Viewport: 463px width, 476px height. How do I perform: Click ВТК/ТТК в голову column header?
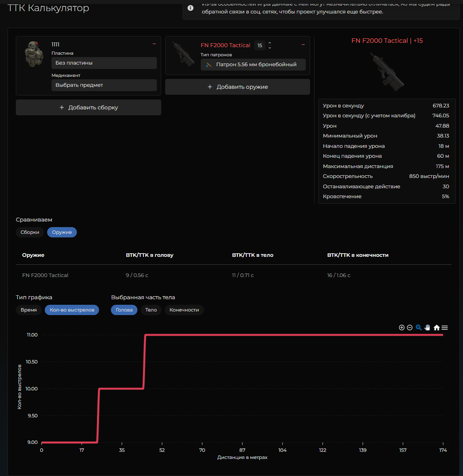tap(150, 255)
